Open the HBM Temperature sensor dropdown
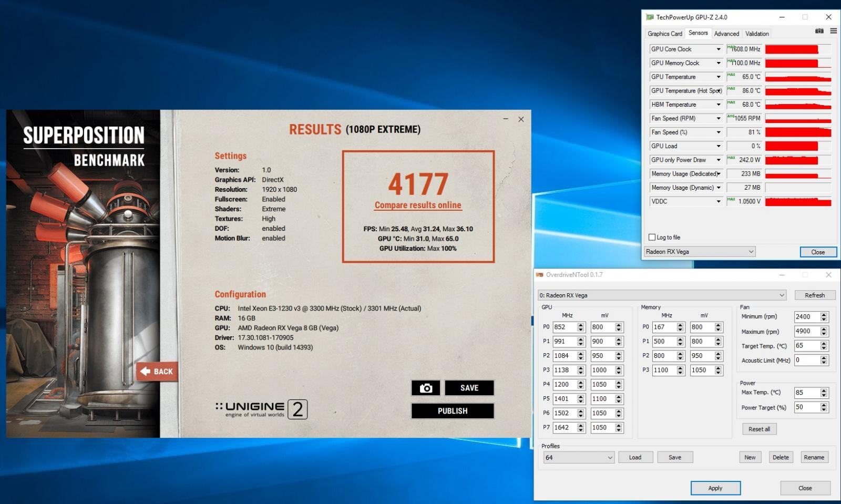This screenshot has height=504, width=841. [x=719, y=105]
